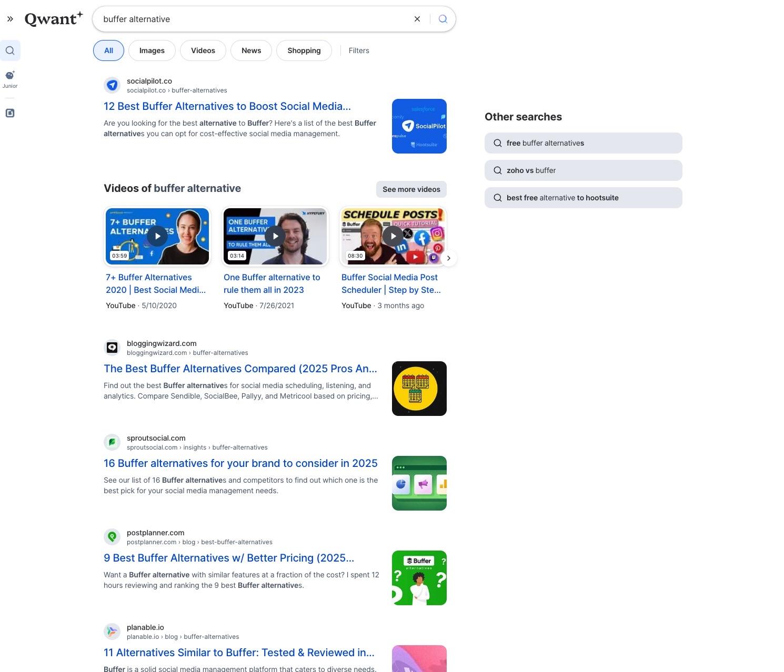Switch to Images tab

click(152, 50)
